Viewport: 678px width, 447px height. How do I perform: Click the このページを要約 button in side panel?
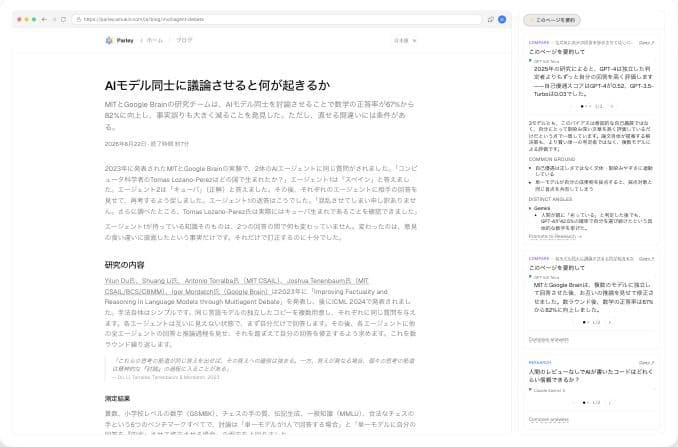(552, 20)
